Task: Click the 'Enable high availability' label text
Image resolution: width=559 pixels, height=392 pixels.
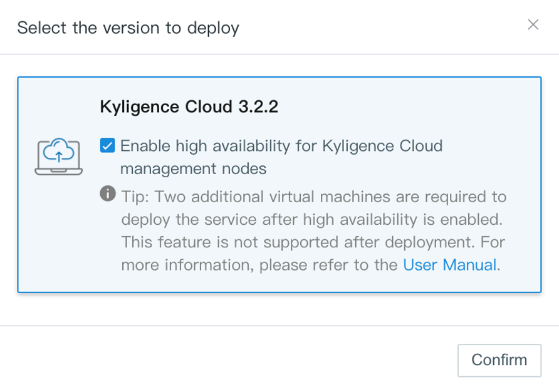Action: pyautogui.click(x=281, y=157)
